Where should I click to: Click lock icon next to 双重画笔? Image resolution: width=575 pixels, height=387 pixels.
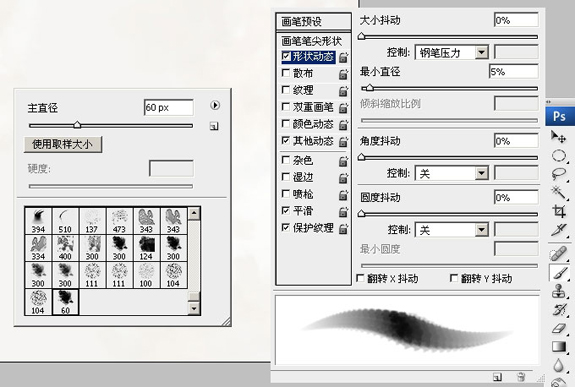343,108
